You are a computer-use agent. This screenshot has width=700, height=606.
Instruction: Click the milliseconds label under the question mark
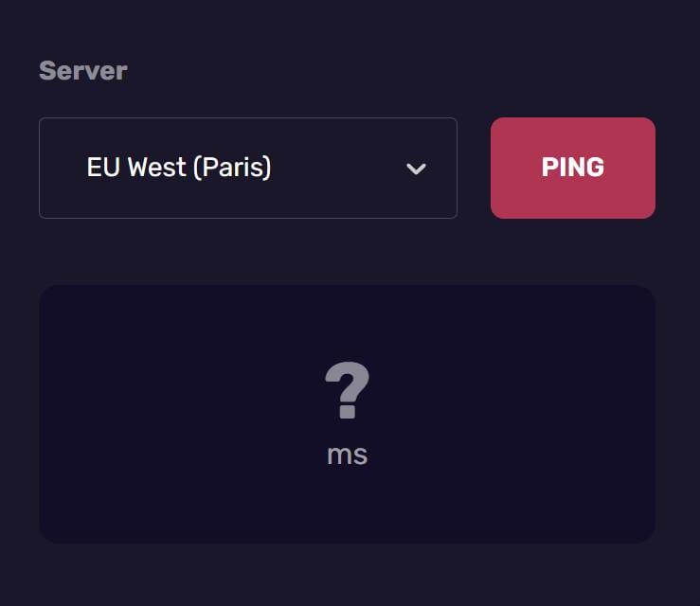pos(347,454)
